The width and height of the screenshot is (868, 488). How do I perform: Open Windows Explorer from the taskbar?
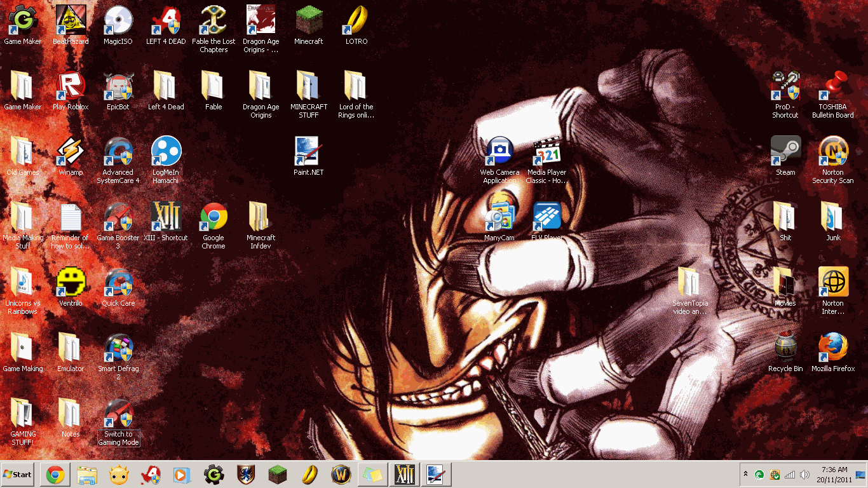point(87,475)
